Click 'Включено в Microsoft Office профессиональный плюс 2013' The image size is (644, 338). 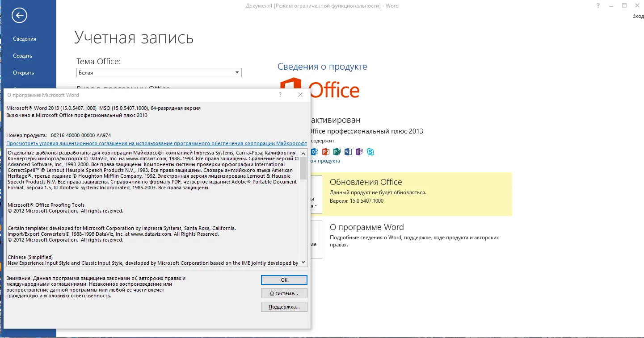point(77,115)
